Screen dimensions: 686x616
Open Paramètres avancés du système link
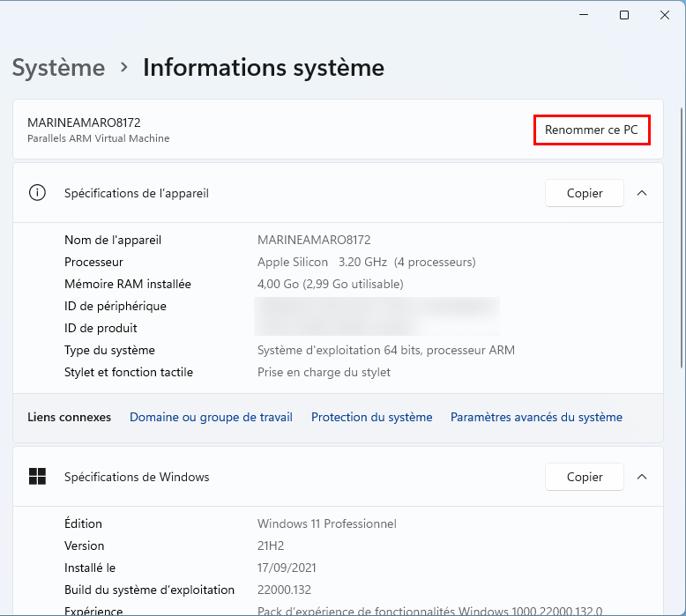pyautogui.click(x=536, y=417)
